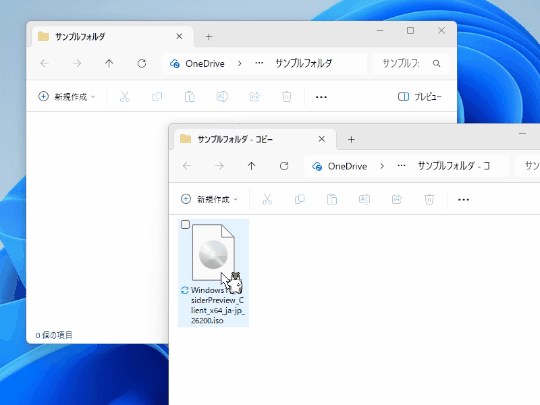The image size is (540, 405).
Task: Expand hidden path ellipsis in コピー window
Action: point(402,166)
